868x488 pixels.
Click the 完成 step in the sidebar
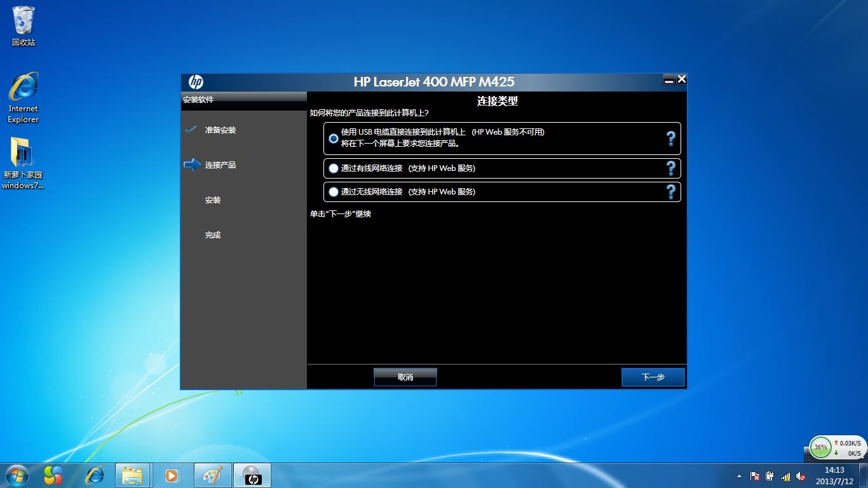(x=213, y=235)
